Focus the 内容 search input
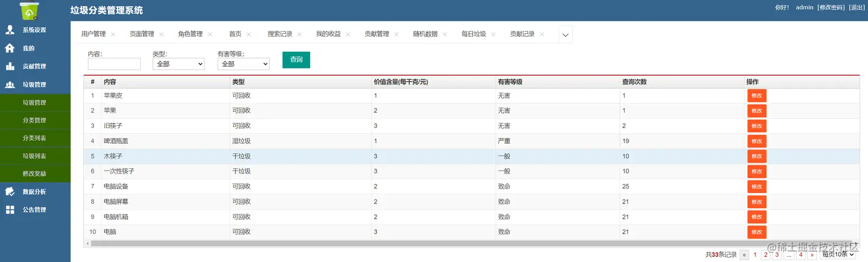This screenshot has width=868, height=262. point(114,64)
